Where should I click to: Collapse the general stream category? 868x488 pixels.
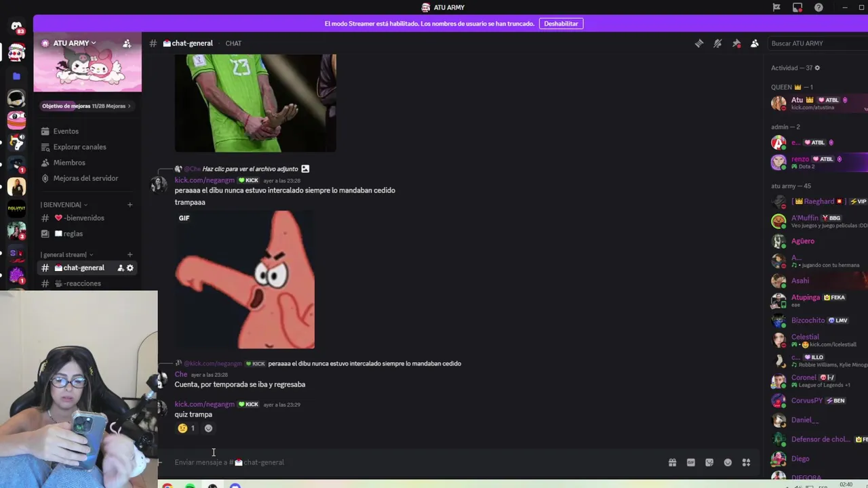[66, 255]
